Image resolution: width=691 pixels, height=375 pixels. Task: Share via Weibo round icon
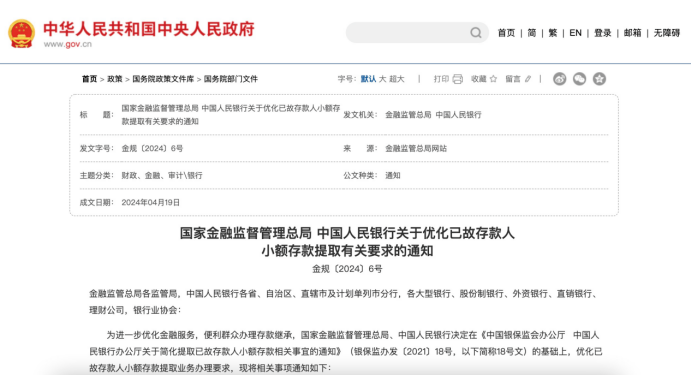560,79
